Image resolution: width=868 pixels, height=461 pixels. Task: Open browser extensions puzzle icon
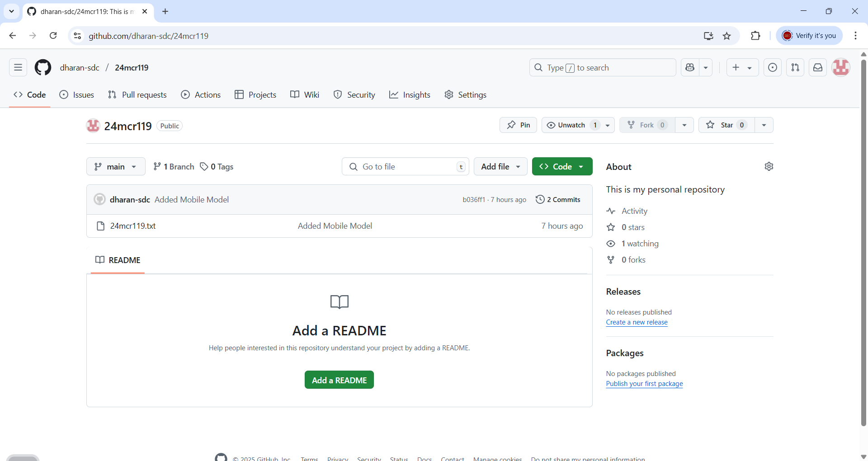755,36
